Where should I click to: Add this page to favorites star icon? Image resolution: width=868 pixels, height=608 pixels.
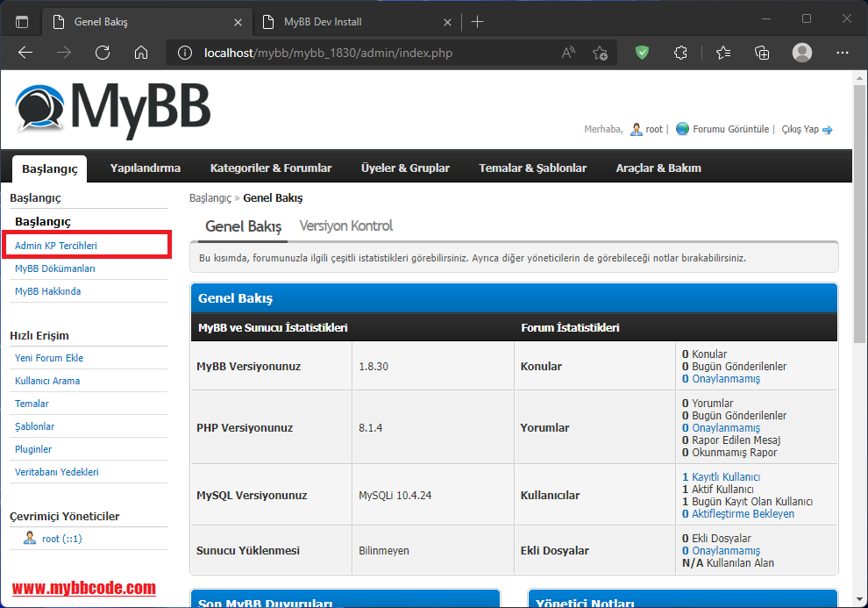600,53
